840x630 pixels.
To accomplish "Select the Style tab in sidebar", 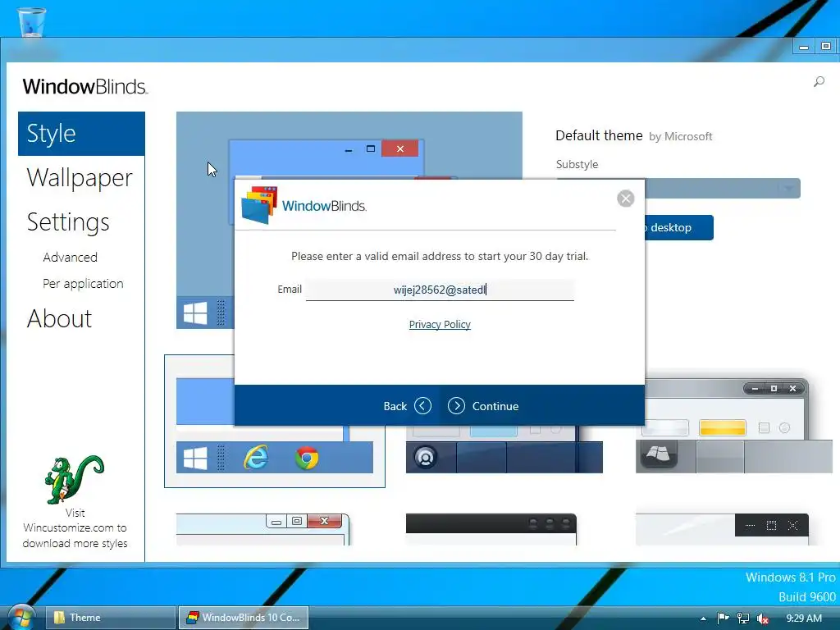I will [x=81, y=134].
